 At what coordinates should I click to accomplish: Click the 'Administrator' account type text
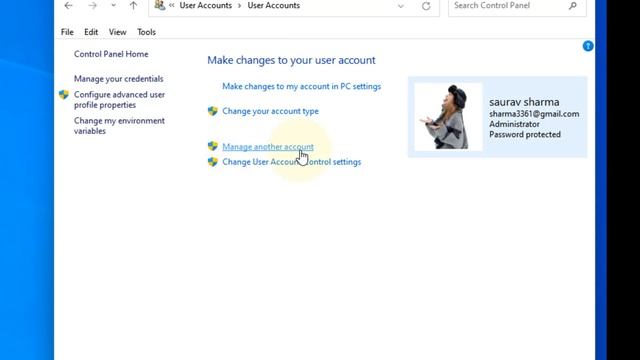click(x=514, y=124)
